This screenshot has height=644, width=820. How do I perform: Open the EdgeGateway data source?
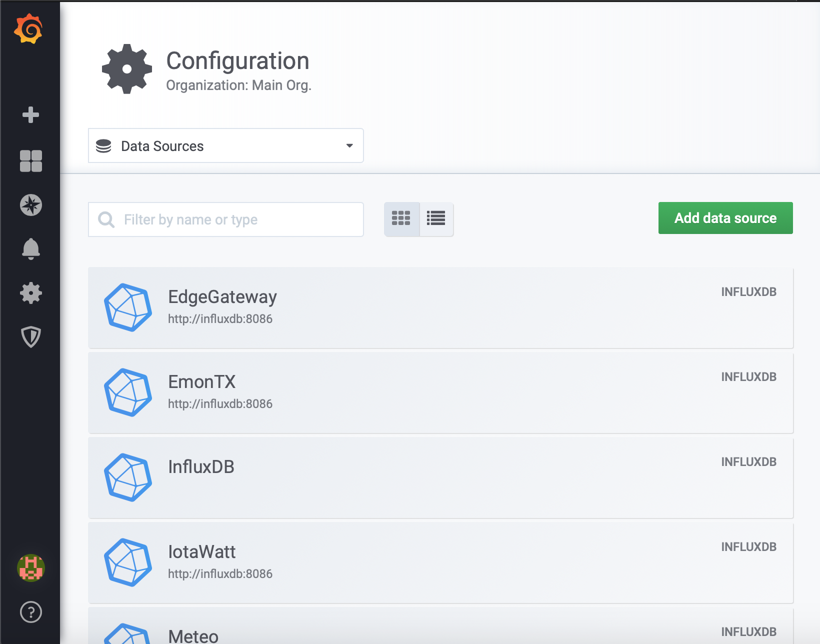click(x=440, y=308)
